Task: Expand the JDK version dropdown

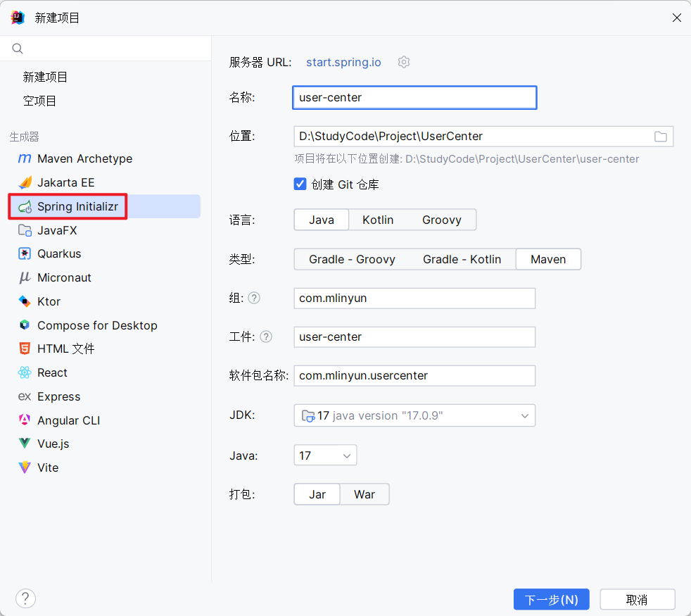Action: coord(524,415)
